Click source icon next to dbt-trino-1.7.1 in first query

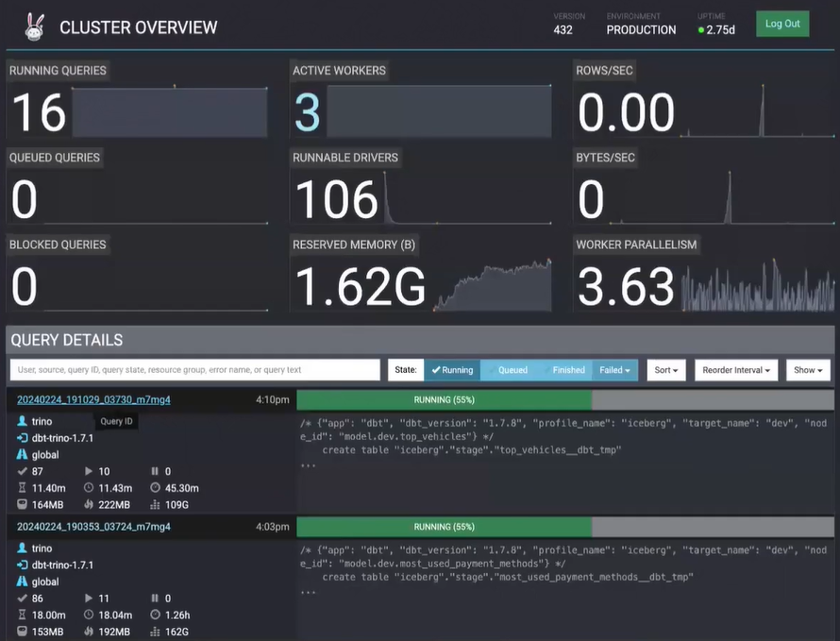point(23,438)
